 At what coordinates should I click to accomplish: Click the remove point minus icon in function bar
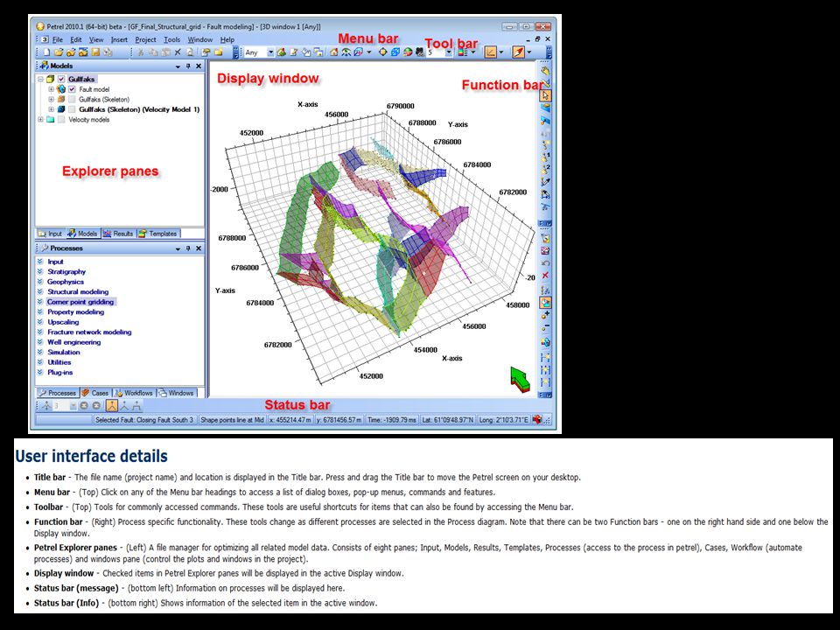[x=545, y=328]
